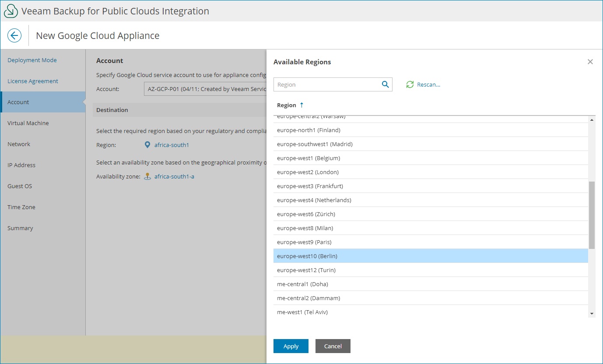This screenshot has height=364, width=603.
Task: Switch to the Network step
Action: [18, 144]
